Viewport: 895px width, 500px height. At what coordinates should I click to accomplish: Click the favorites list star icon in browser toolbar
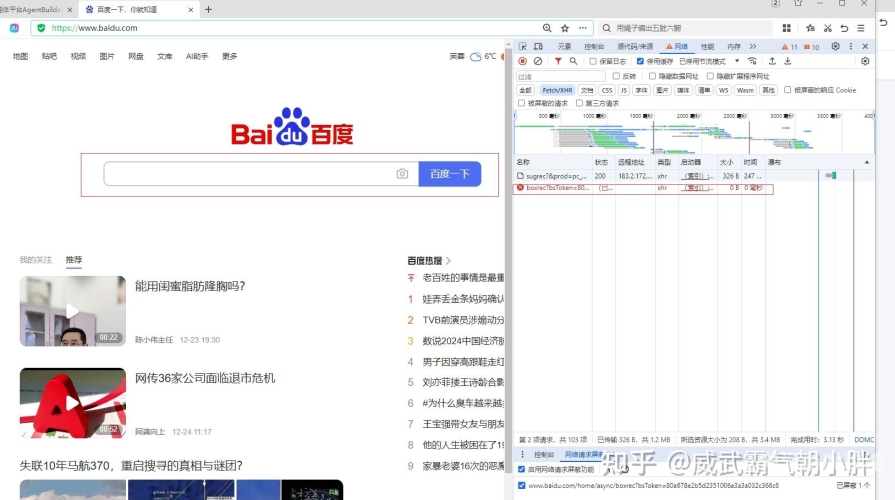point(811,27)
